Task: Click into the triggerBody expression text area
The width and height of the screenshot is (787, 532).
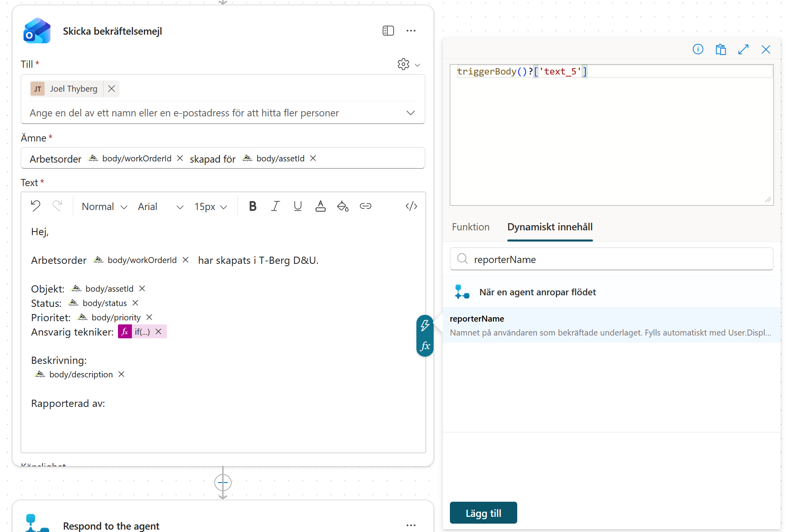Action: click(x=612, y=135)
